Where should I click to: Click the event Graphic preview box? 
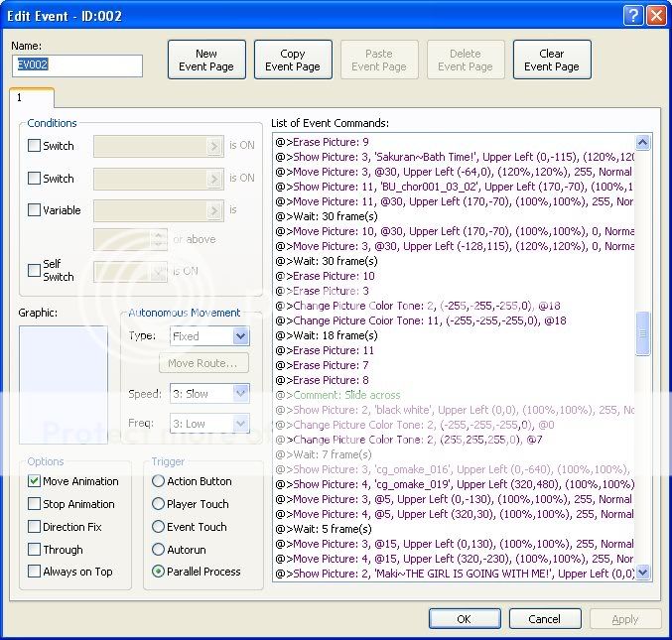coord(63,384)
